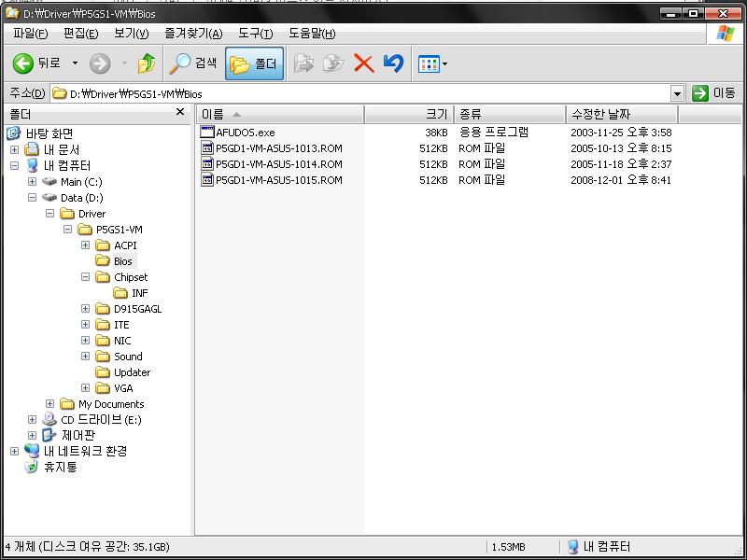Collapse the Data (D:) drive node

pyautogui.click(x=33, y=197)
